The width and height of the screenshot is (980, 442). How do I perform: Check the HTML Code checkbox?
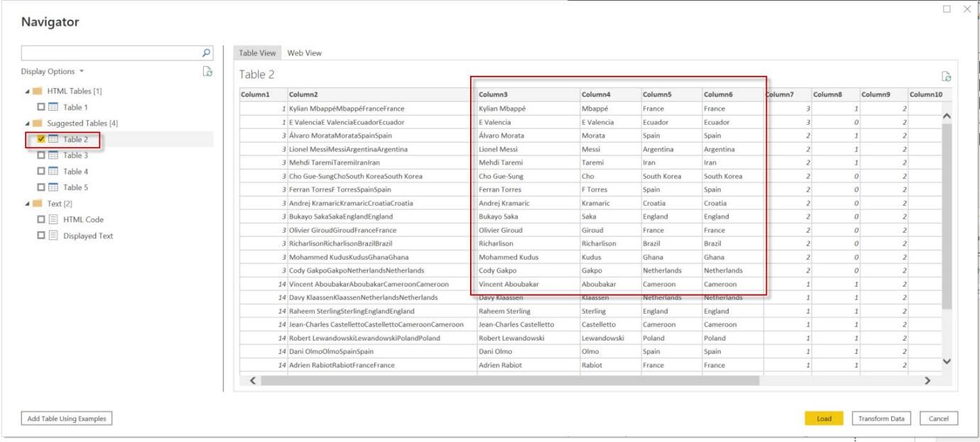coord(41,219)
